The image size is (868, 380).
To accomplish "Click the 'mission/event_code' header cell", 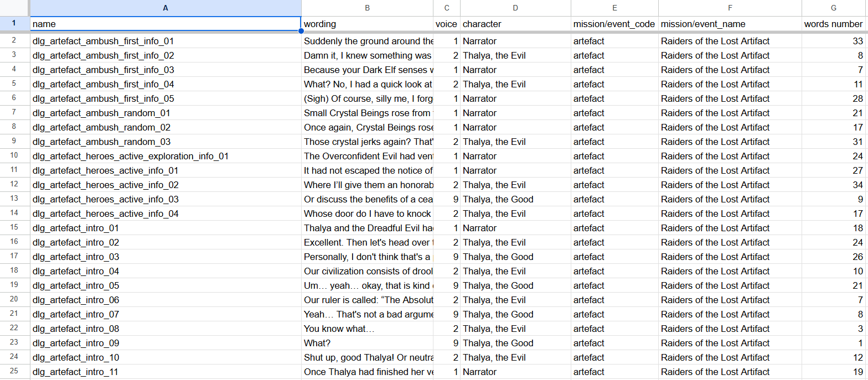I will pyautogui.click(x=614, y=24).
